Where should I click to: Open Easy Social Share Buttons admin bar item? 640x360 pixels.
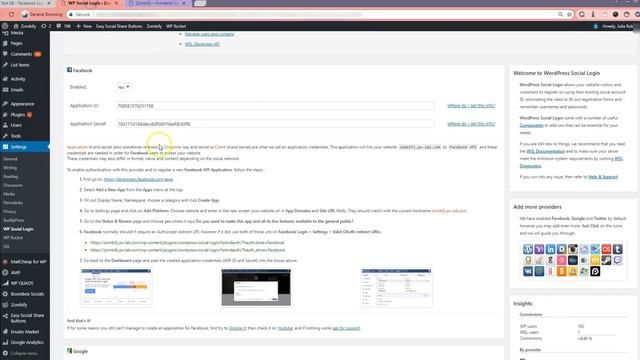pyautogui.click(x=119, y=26)
